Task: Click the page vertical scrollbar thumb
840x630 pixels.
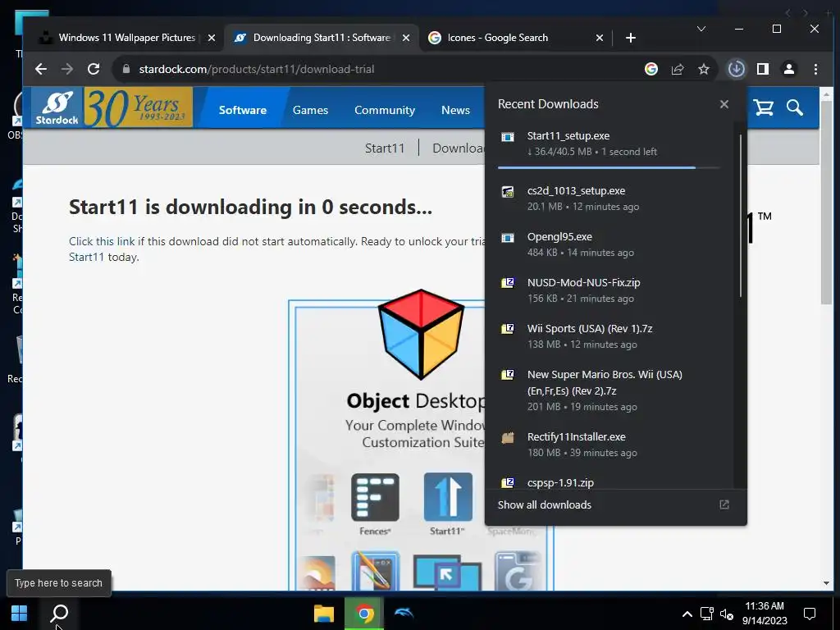Action: [x=826, y=205]
